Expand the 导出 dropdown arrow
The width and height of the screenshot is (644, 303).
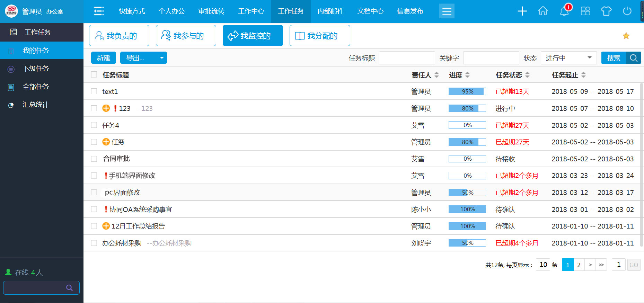coord(161,58)
